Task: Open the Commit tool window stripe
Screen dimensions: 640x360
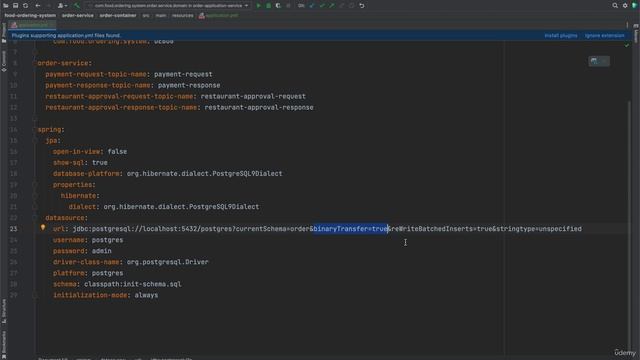Action: [x=4, y=61]
